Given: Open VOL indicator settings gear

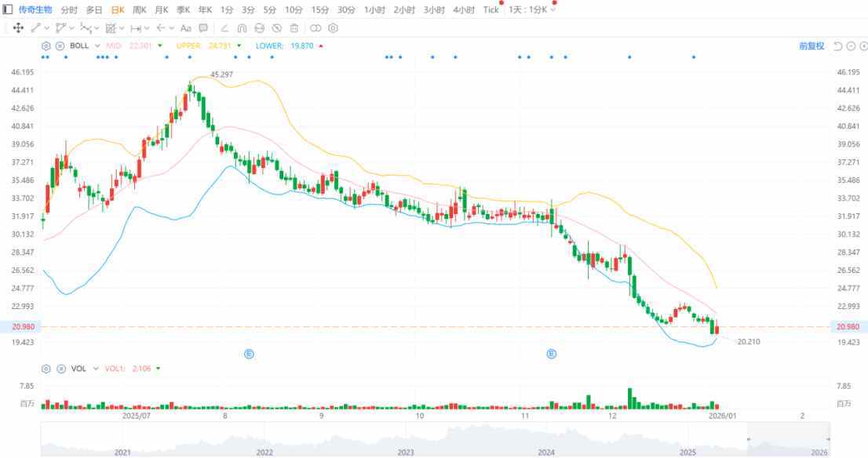Looking at the screenshot, I should click(x=46, y=369).
